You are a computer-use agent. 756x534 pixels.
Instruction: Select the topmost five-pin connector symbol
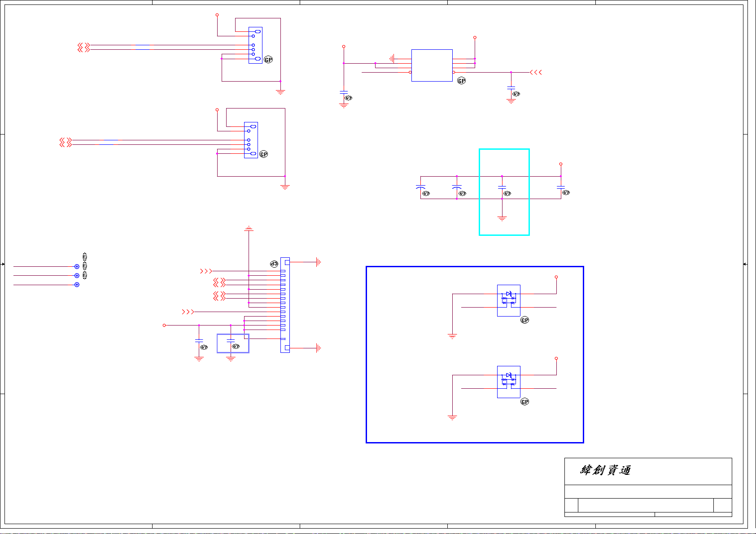tap(255, 45)
